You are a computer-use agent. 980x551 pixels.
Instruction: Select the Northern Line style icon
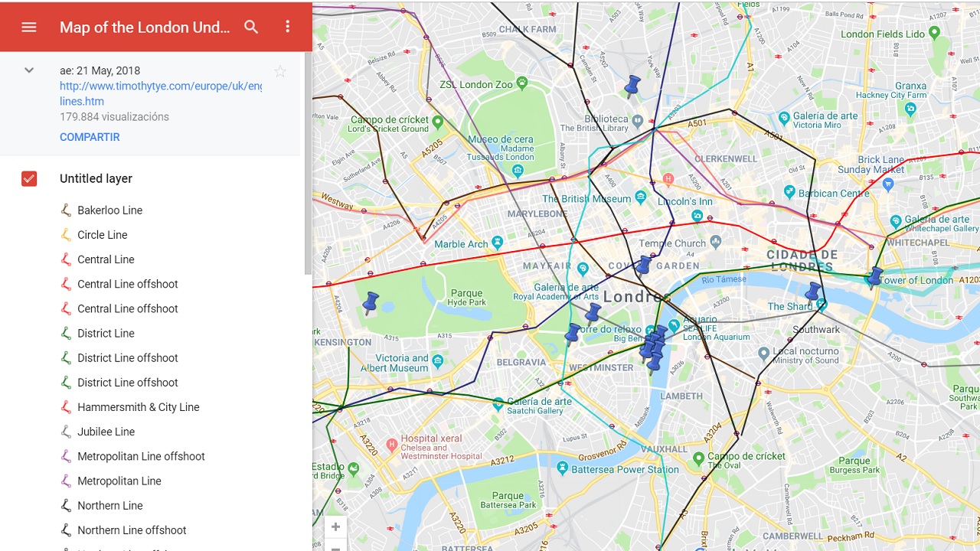65,505
